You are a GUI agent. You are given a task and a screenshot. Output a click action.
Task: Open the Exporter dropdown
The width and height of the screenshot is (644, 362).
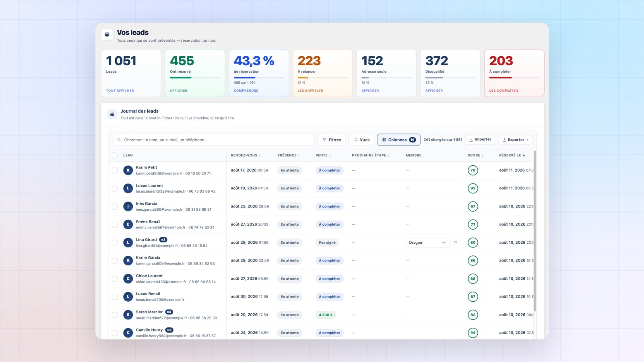click(x=516, y=140)
